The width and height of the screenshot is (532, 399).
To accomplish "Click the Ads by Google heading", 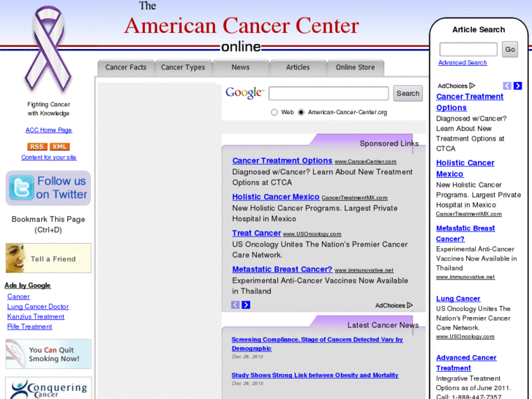I will [x=28, y=286].
